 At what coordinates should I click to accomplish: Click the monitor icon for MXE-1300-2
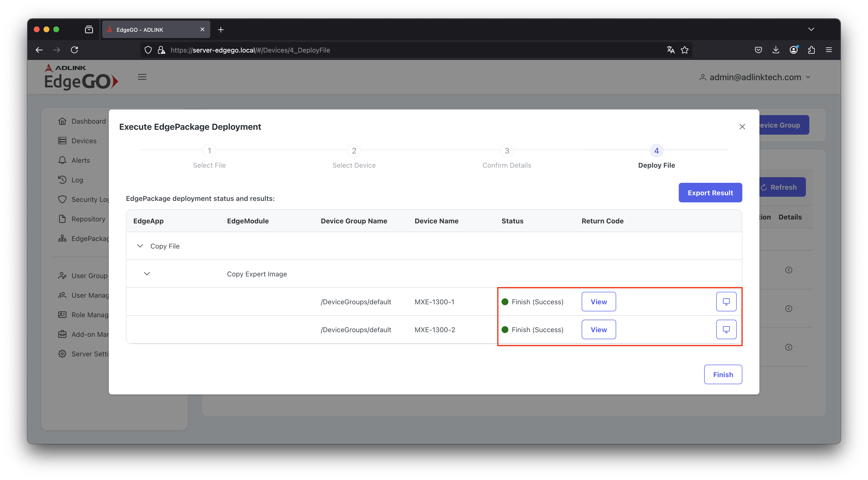tap(726, 329)
